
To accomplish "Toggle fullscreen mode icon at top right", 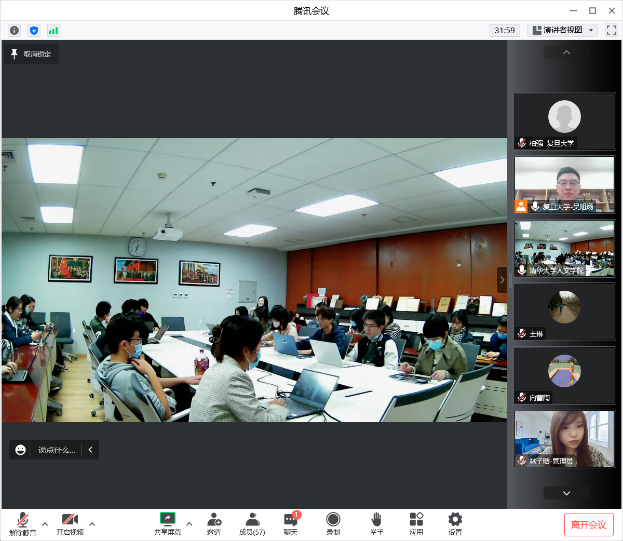I will tap(610, 31).
